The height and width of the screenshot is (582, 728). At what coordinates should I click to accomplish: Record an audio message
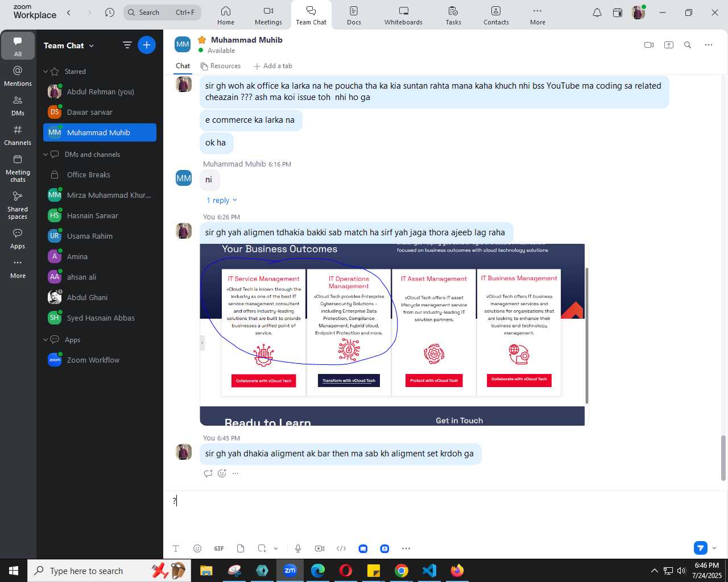click(298, 548)
